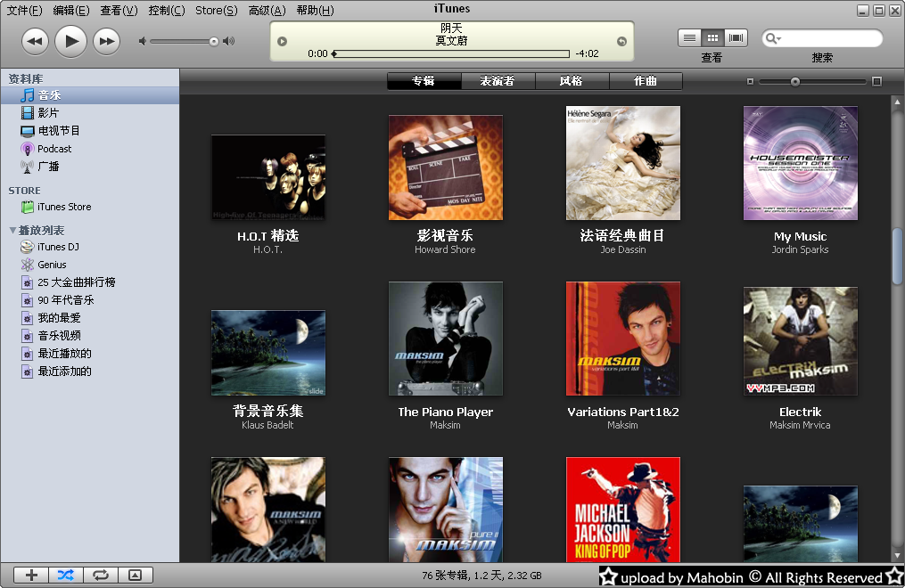Click the repeat arrow icon in display panel

point(621,42)
